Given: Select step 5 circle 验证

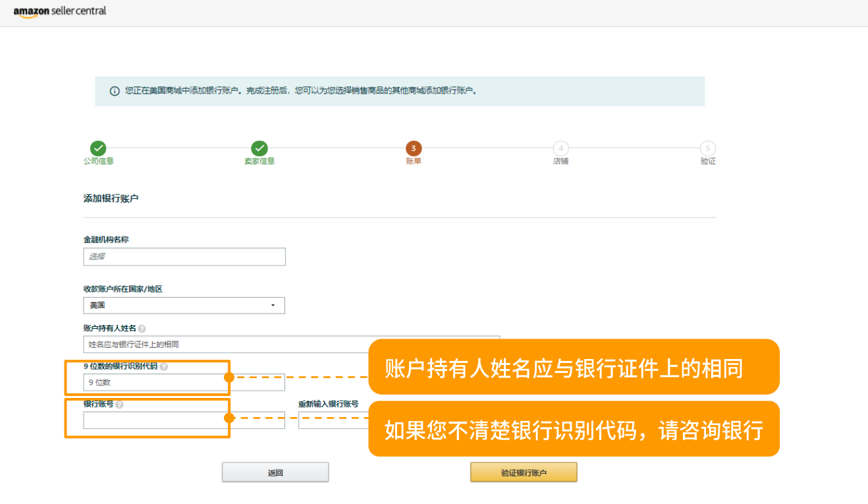Looking at the screenshot, I should tap(708, 148).
